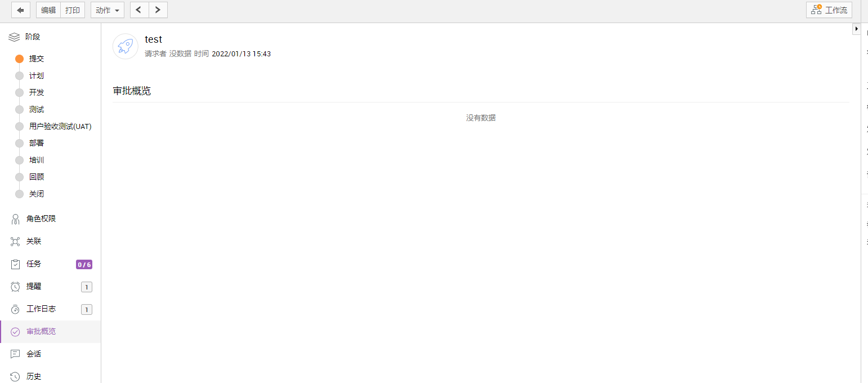Open the Actions (动作) dropdown menu
The height and width of the screenshot is (383, 868).
[108, 10]
